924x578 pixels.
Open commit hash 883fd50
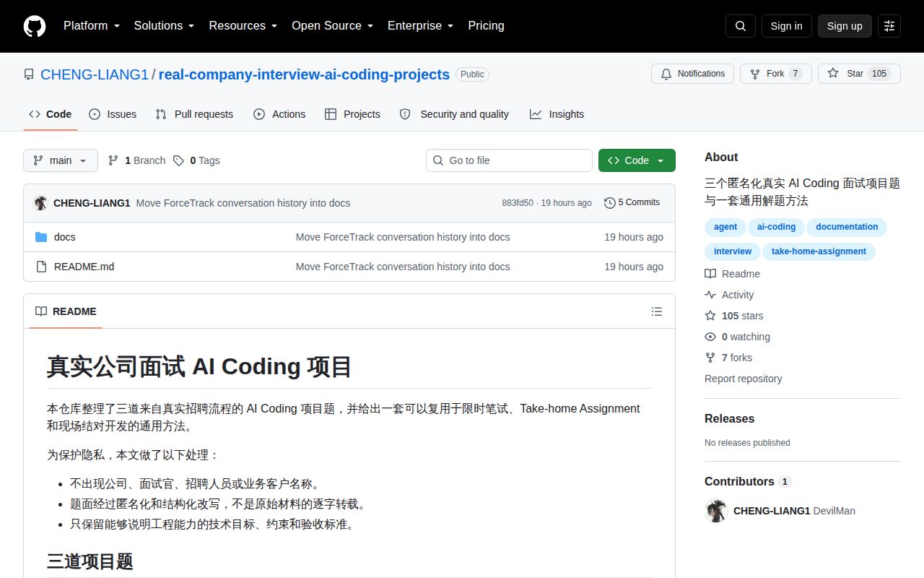click(x=518, y=203)
